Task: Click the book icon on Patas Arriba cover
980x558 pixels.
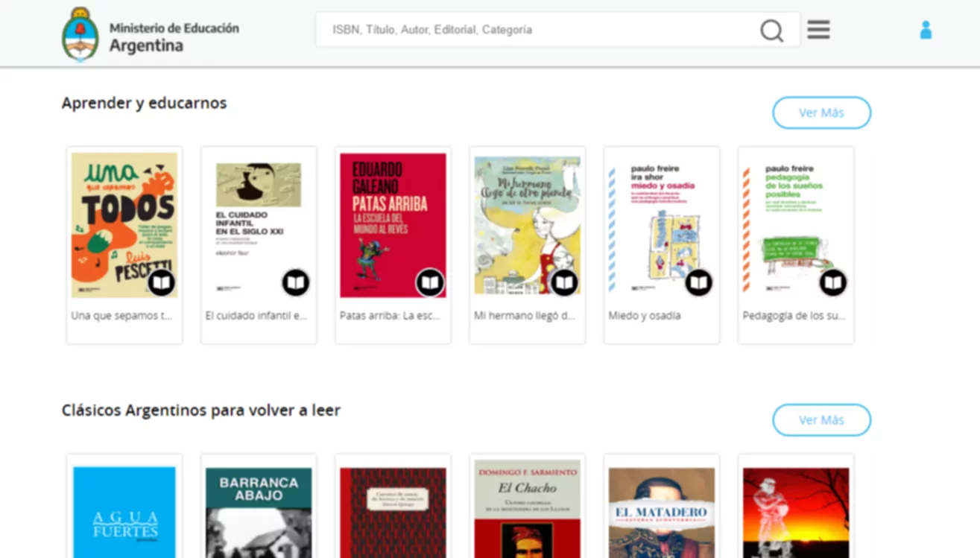Action: click(x=430, y=282)
